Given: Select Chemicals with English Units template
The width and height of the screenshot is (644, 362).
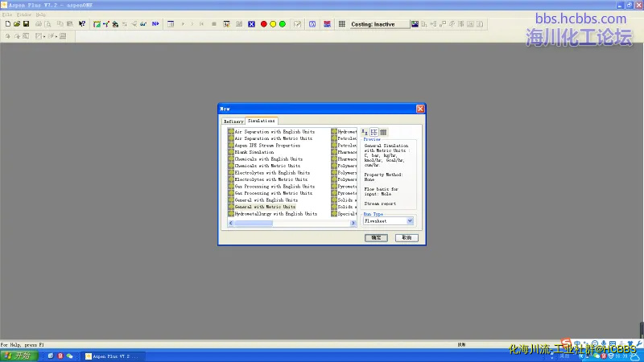Looking at the screenshot, I should pyautogui.click(x=268, y=158).
